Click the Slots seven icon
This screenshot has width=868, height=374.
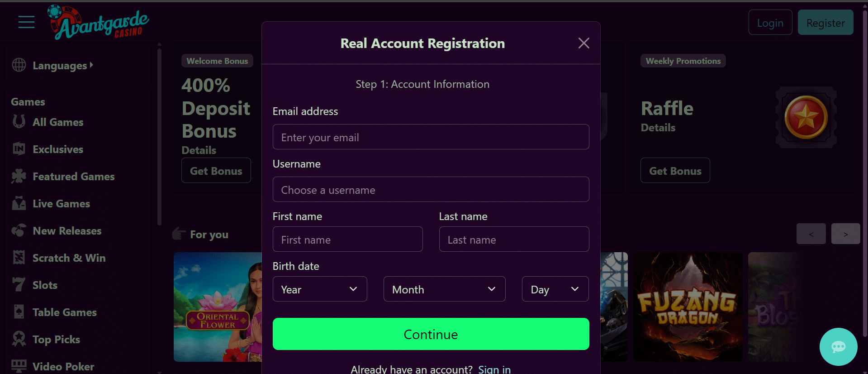19,285
